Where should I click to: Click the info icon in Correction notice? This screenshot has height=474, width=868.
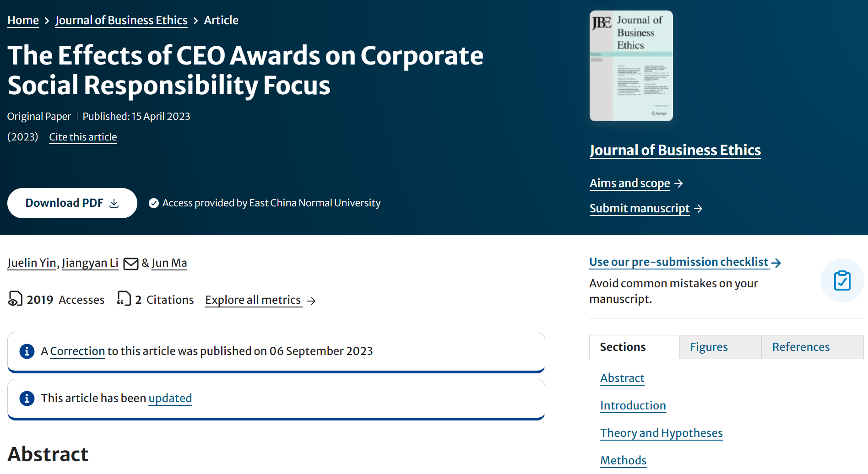click(27, 351)
